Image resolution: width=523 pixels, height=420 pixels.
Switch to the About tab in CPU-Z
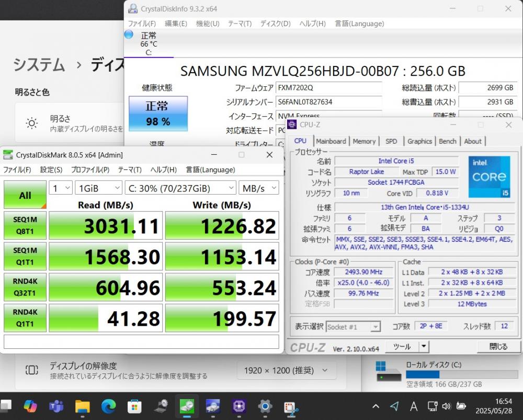click(x=473, y=141)
